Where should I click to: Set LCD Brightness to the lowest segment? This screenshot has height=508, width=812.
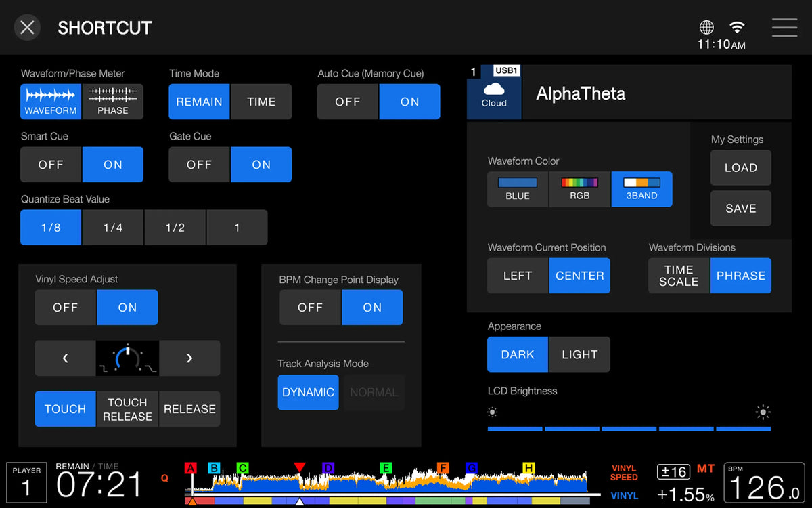pos(514,429)
